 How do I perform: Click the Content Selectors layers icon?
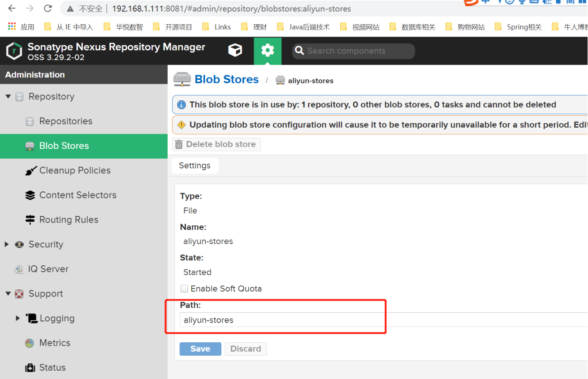click(x=30, y=195)
